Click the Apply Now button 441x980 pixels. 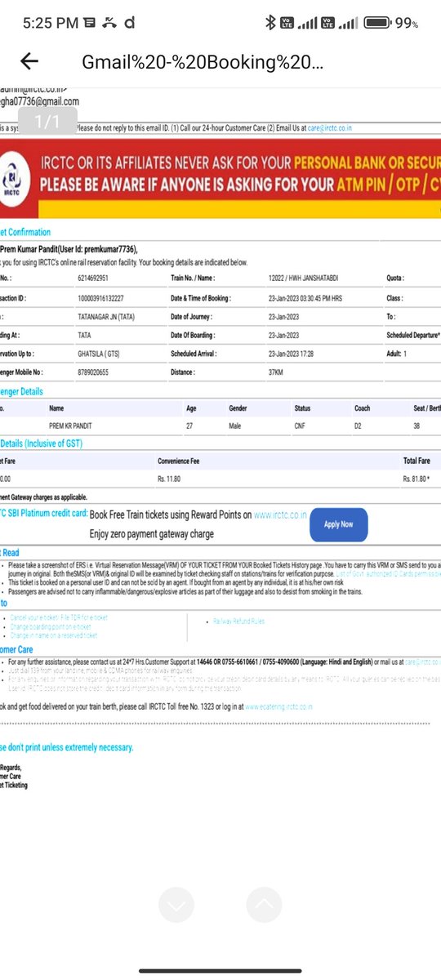[x=338, y=524]
